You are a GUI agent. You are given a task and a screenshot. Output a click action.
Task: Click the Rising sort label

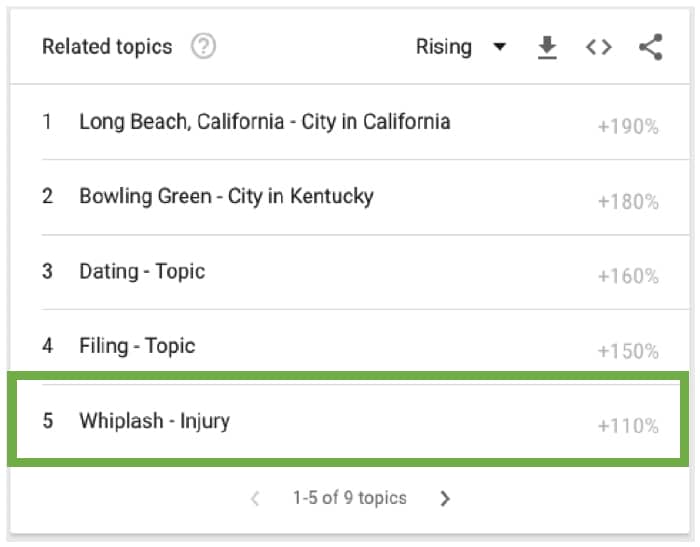(x=444, y=47)
